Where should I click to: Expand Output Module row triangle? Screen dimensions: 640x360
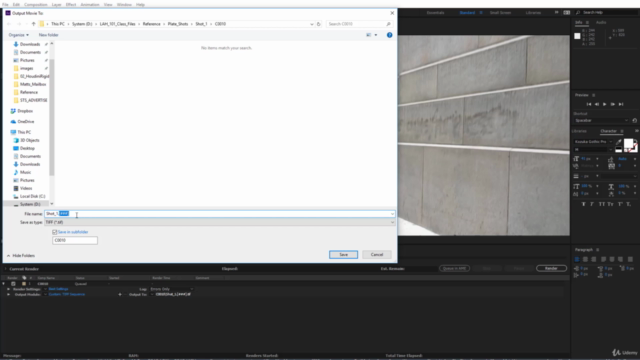coord(8,294)
